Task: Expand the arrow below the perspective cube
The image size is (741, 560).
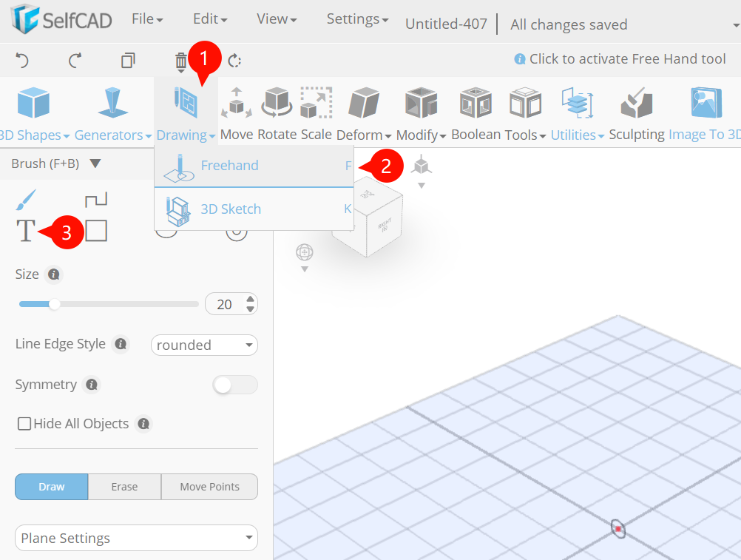Action: click(422, 186)
